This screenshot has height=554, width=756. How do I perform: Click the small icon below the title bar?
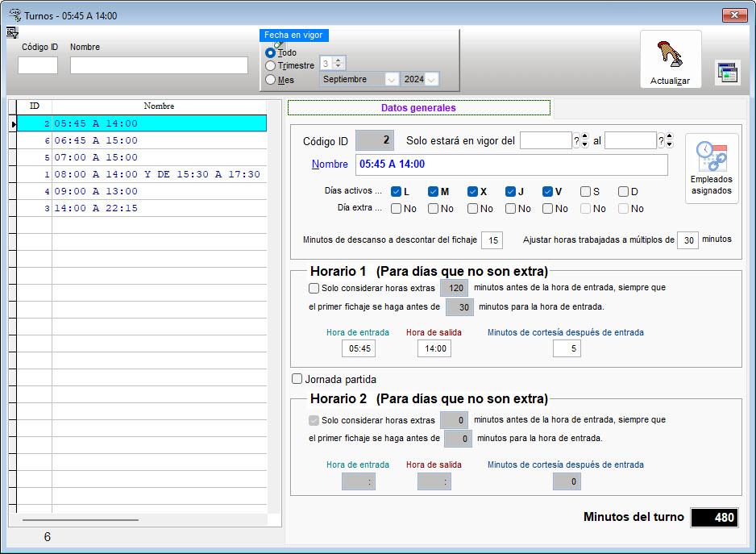(12, 32)
